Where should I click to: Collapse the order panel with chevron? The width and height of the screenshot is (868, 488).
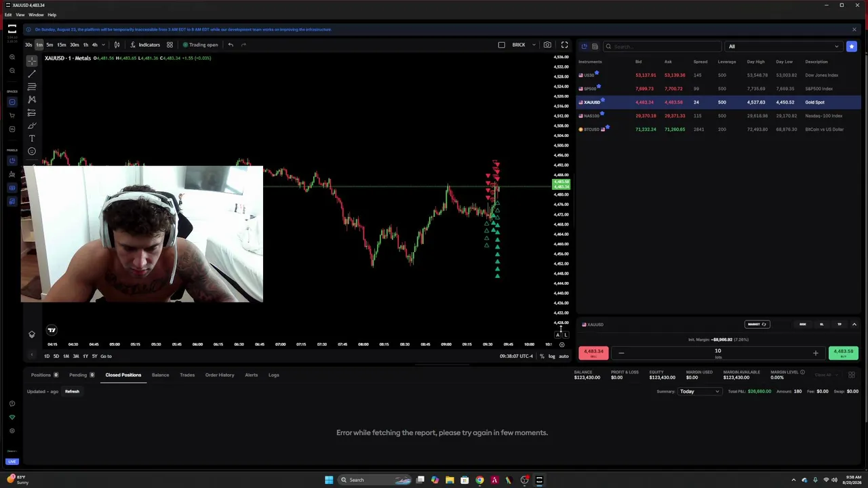(854, 324)
